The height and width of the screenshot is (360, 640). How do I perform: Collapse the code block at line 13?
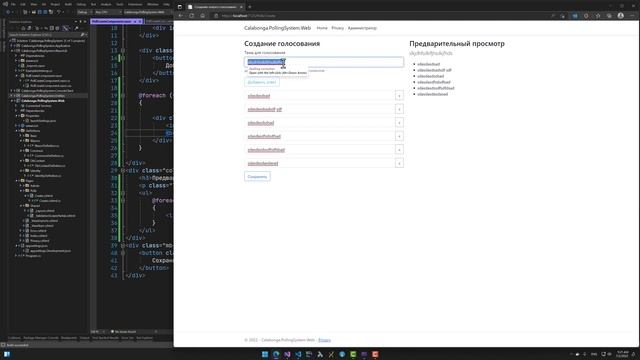(x=123, y=51)
